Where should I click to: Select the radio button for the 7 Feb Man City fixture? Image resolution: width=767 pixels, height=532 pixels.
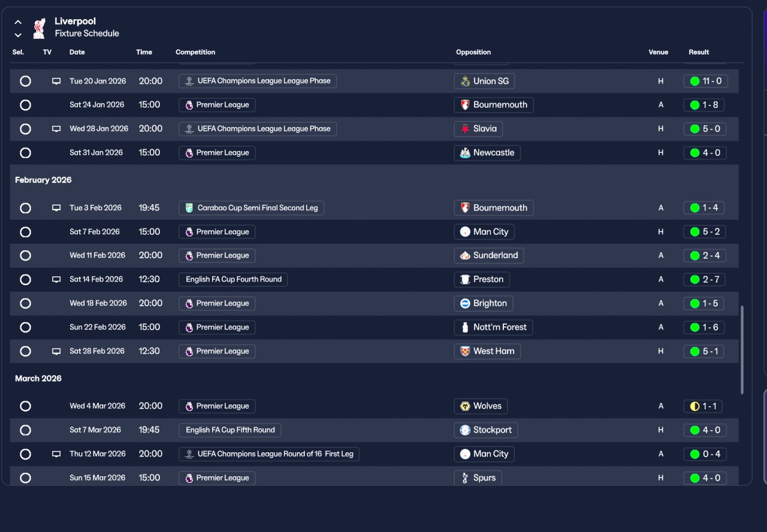(25, 232)
